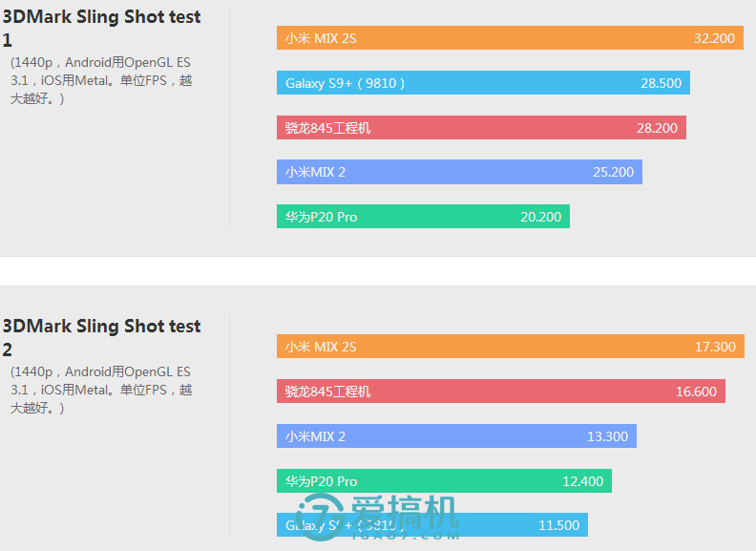Click the 20.200 score on the 华为 bar
The width and height of the screenshot is (756, 551).
pos(540,217)
